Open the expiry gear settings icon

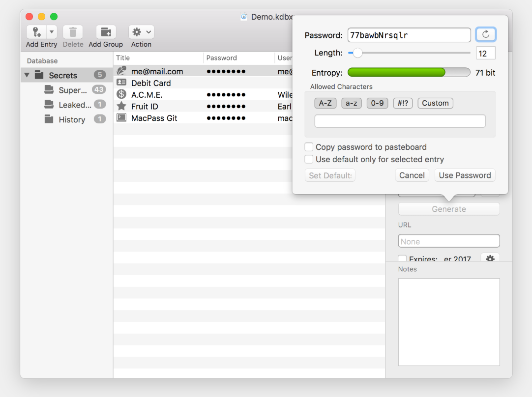(490, 258)
